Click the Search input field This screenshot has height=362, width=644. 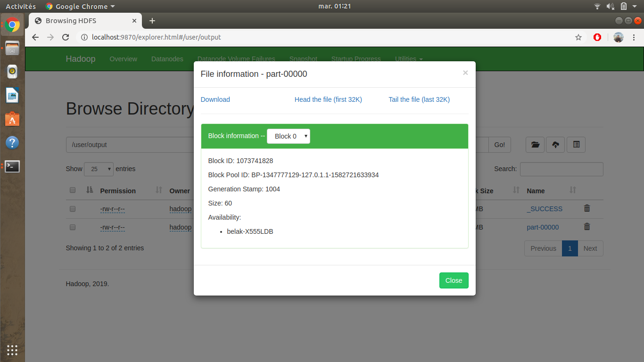561,169
